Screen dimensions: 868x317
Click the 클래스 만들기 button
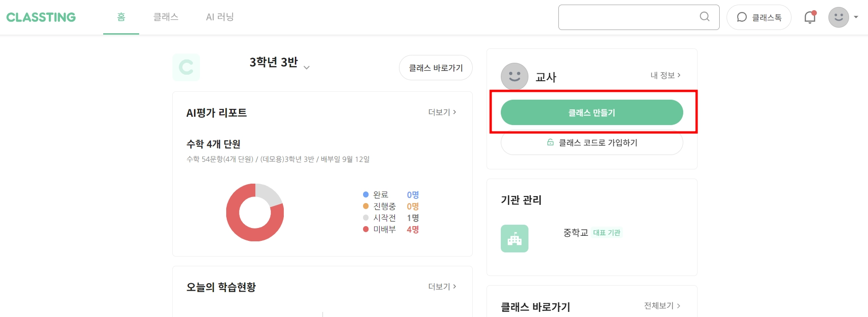point(592,113)
